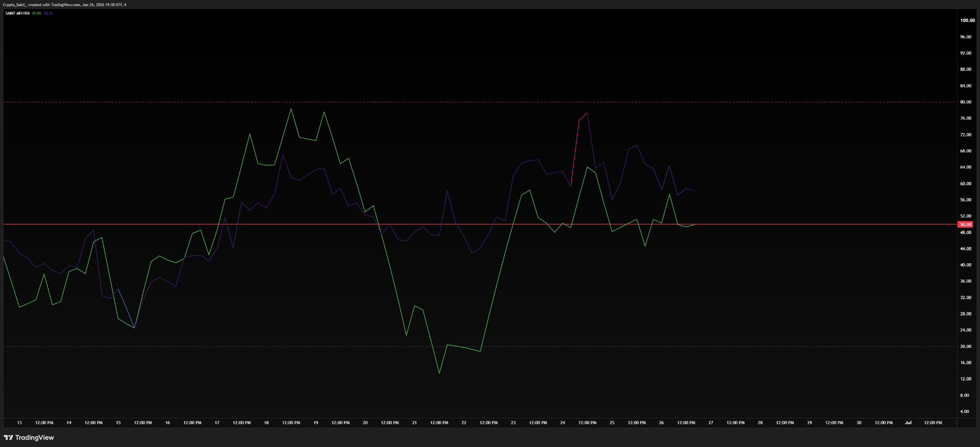
Task: Click the 68.00 axis value
Action: 966,151
